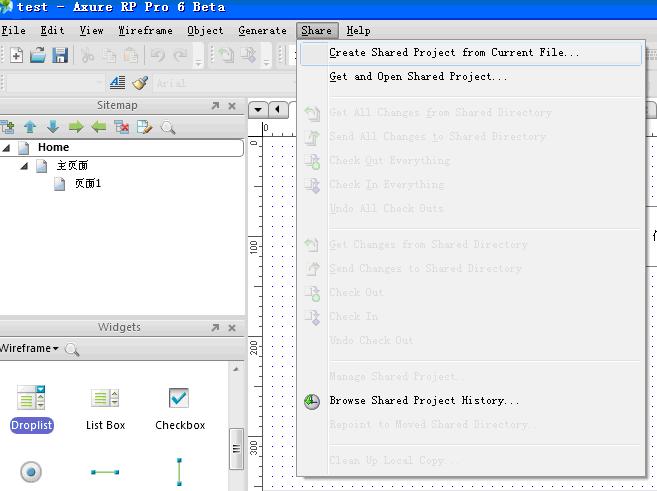Open the File menu
Image resolution: width=657 pixels, height=491 pixels.
click(x=14, y=31)
